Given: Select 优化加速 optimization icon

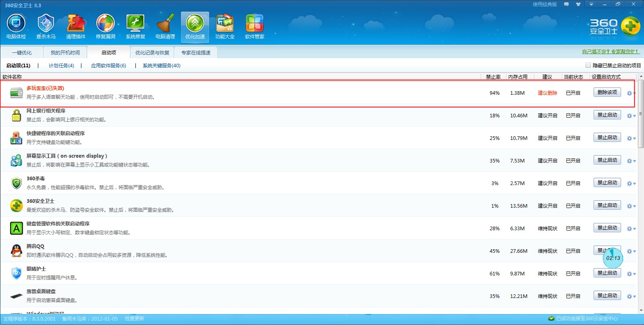Looking at the screenshot, I should coord(195,27).
